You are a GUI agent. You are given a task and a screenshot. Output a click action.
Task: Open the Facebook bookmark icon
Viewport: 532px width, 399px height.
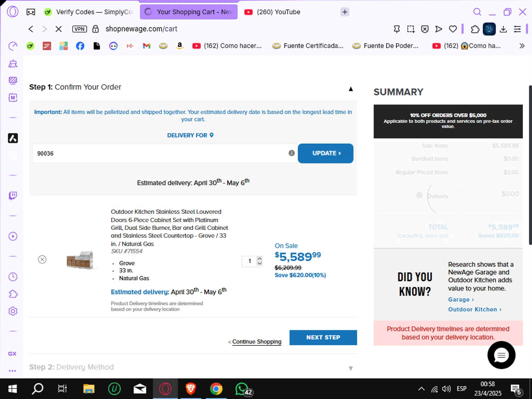coord(80,46)
